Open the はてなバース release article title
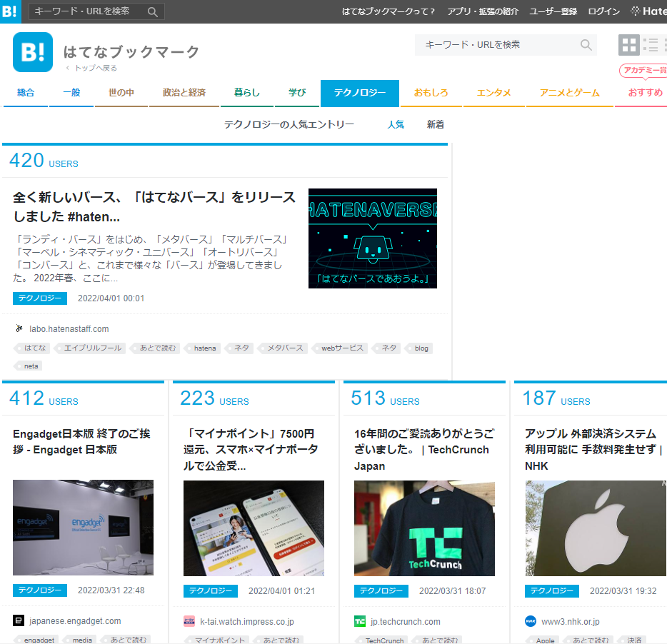This screenshot has width=667, height=644. pyautogui.click(x=154, y=207)
